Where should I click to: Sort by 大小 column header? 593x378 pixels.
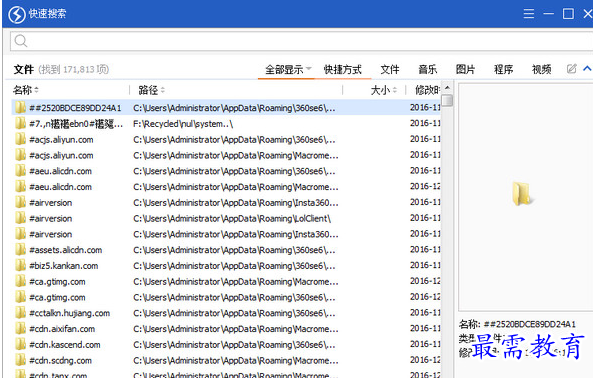pyautogui.click(x=383, y=90)
